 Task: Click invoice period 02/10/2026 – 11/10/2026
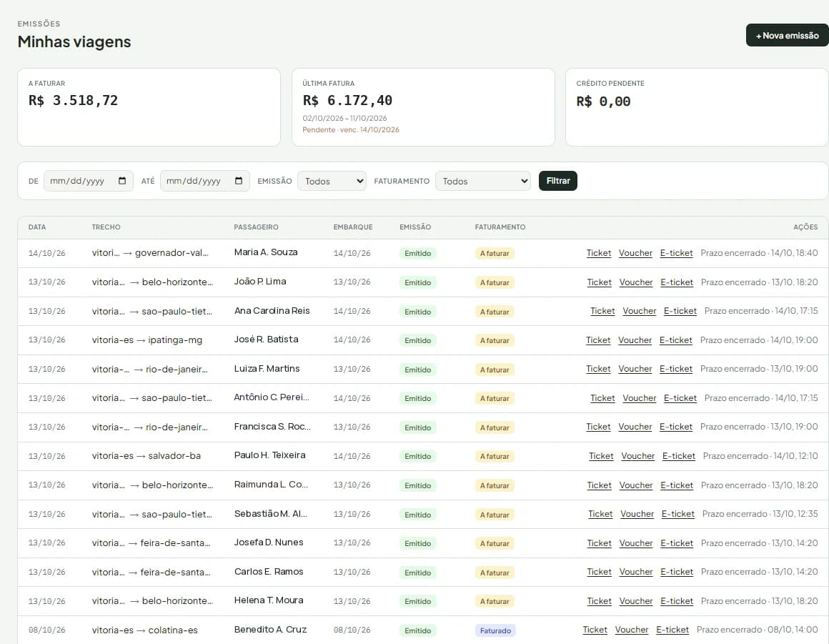coord(344,118)
